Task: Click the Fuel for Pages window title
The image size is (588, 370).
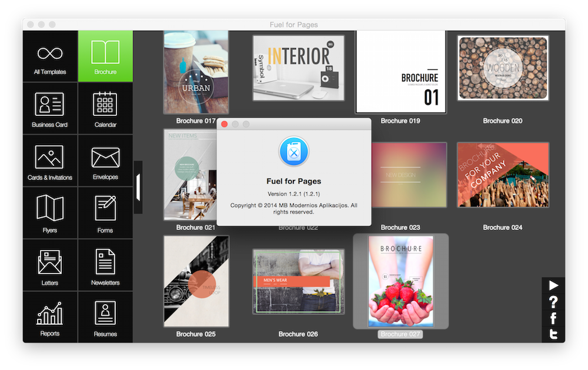Action: [293, 25]
